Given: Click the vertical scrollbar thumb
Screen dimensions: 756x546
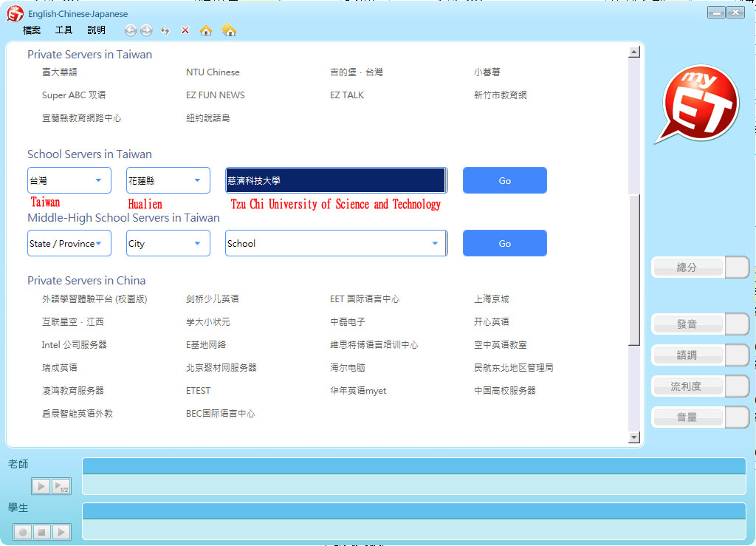Looking at the screenshot, I should (x=634, y=269).
